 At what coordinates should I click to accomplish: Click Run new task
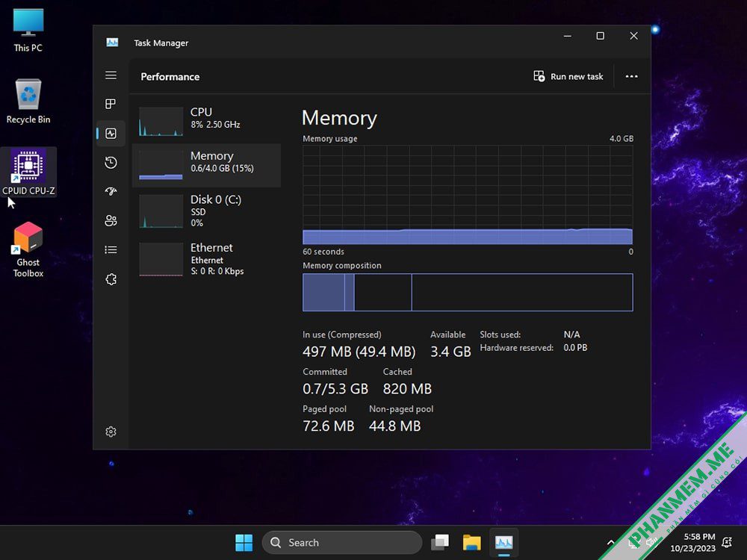568,76
